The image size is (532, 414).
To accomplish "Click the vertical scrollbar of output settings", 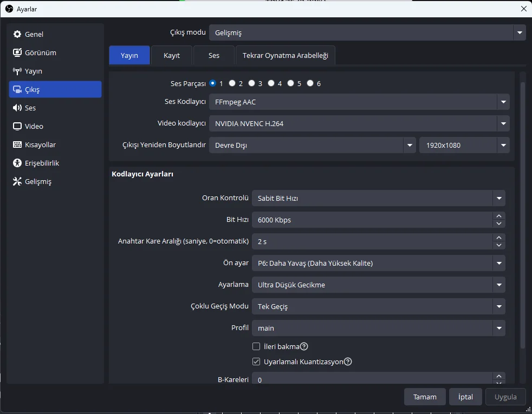I will [x=522, y=215].
